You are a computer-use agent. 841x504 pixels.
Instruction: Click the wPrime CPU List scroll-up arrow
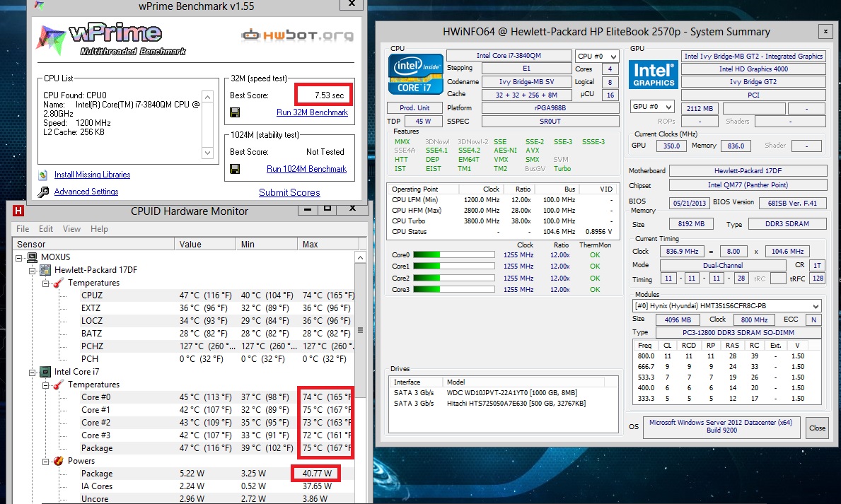(207, 97)
